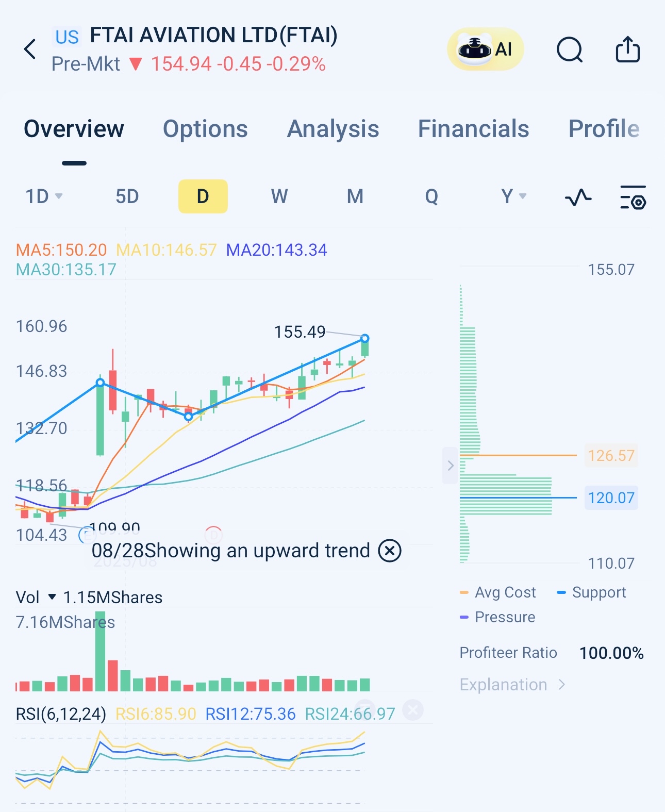Screen dimensions: 665x812
Task: Collapse the cost distribution side panel
Action: click(451, 466)
